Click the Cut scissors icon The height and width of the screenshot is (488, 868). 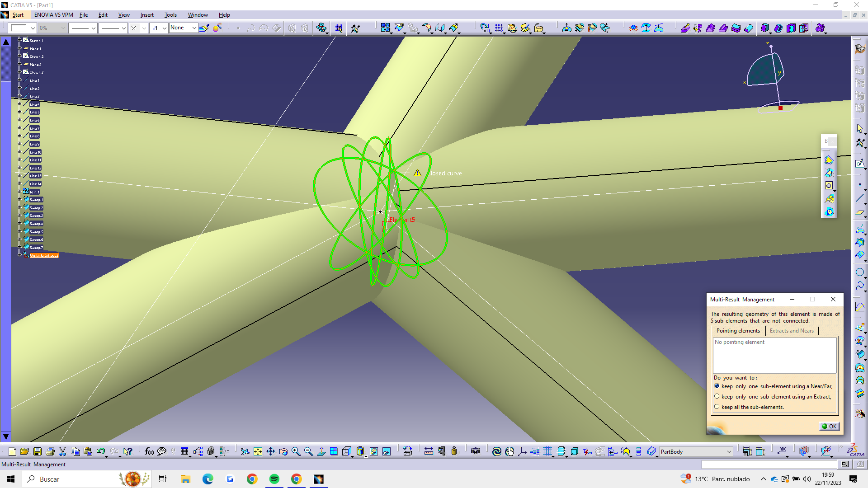(x=63, y=451)
